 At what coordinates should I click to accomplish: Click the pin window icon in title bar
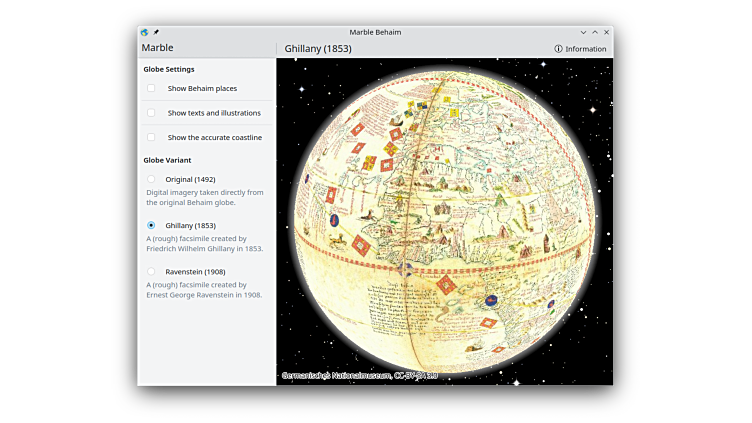[x=156, y=32]
